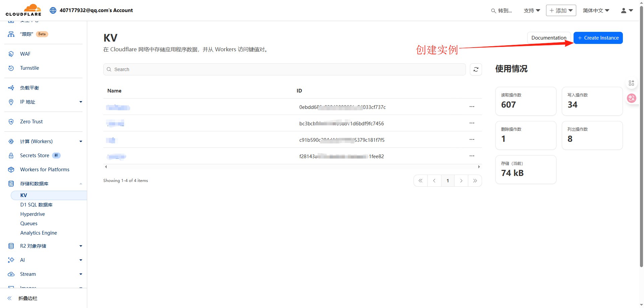644x308 pixels.
Task: Open the Documentation link
Action: tap(549, 38)
